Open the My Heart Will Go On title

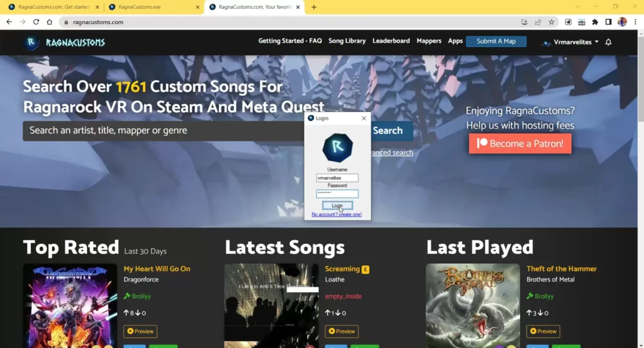point(157,269)
